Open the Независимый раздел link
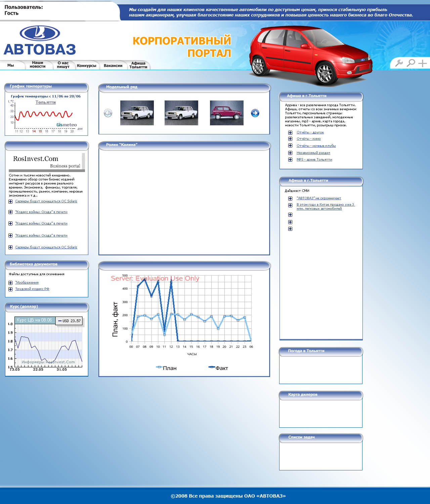The width and height of the screenshot is (430, 504). [x=313, y=153]
